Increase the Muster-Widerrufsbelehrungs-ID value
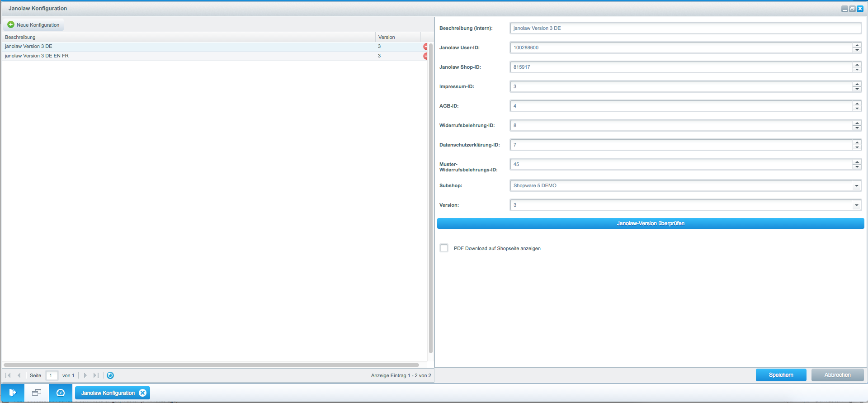Image resolution: width=868 pixels, height=403 pixels. click(x=857, y=161)
